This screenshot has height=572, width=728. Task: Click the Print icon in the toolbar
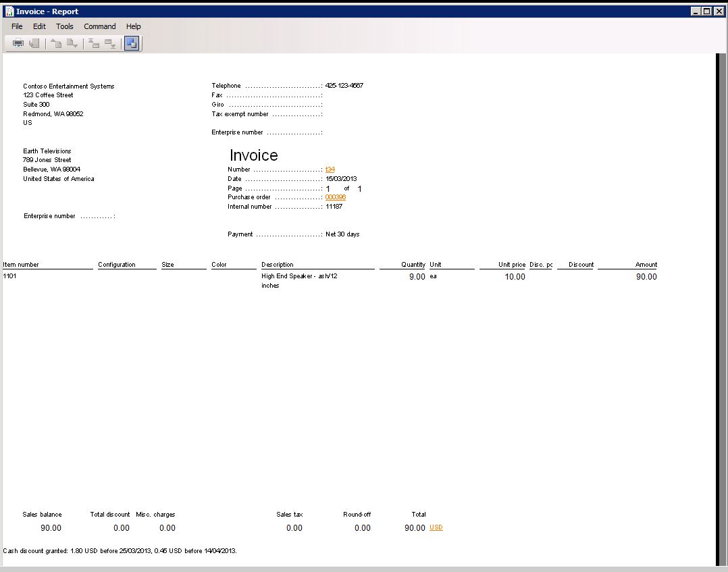pos(18,44)
